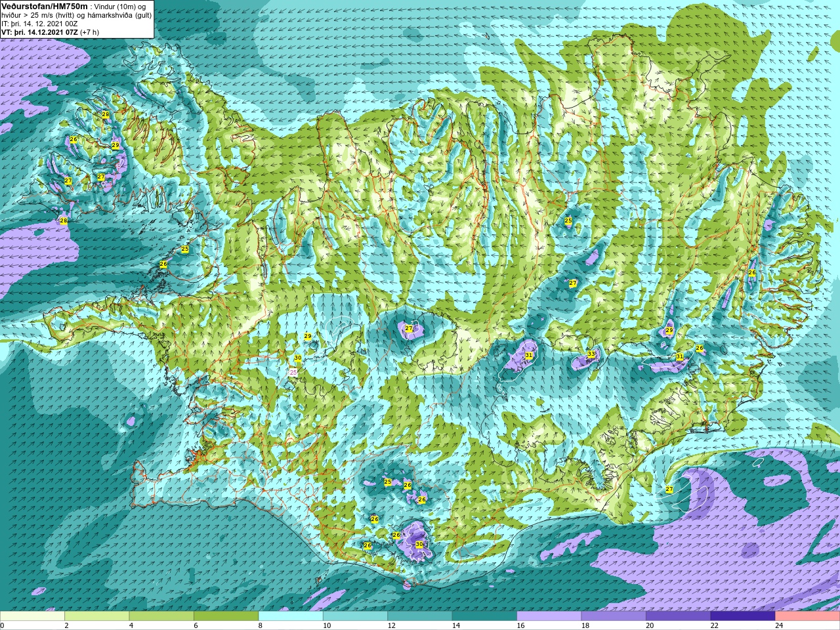Screen dimensions: 840x630
Task: Click the legend scale label 10
Action: pyautogui.click(x=327, y=625)
